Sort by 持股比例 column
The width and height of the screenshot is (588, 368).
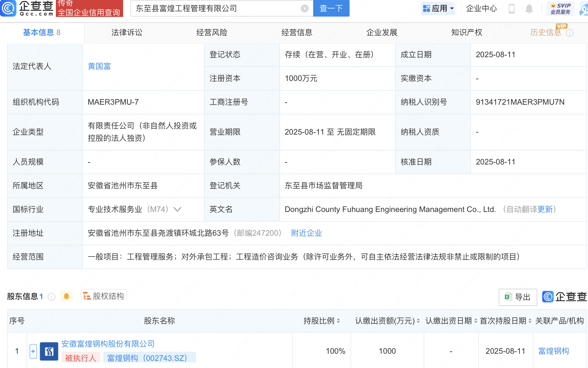(x=338, y=321)
